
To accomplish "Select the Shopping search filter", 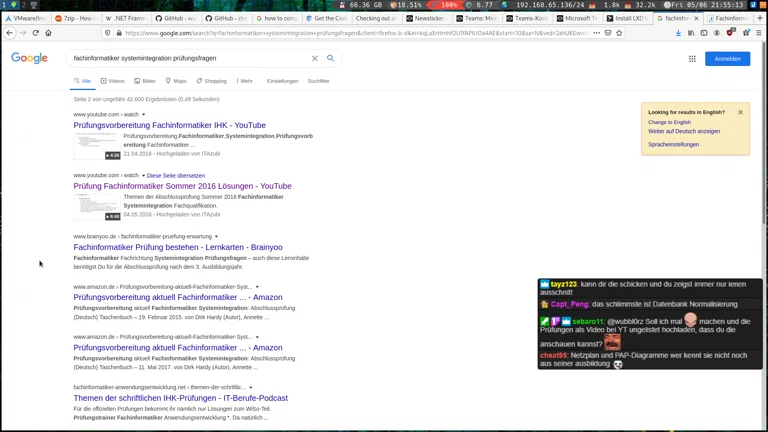I will point(212,81).
